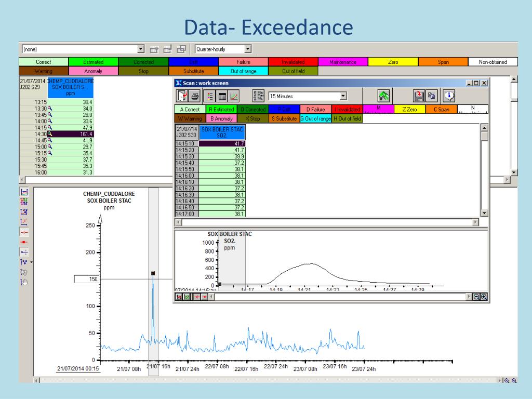
Task: Click the green validation V icon
Action: (x=383, y=96)
